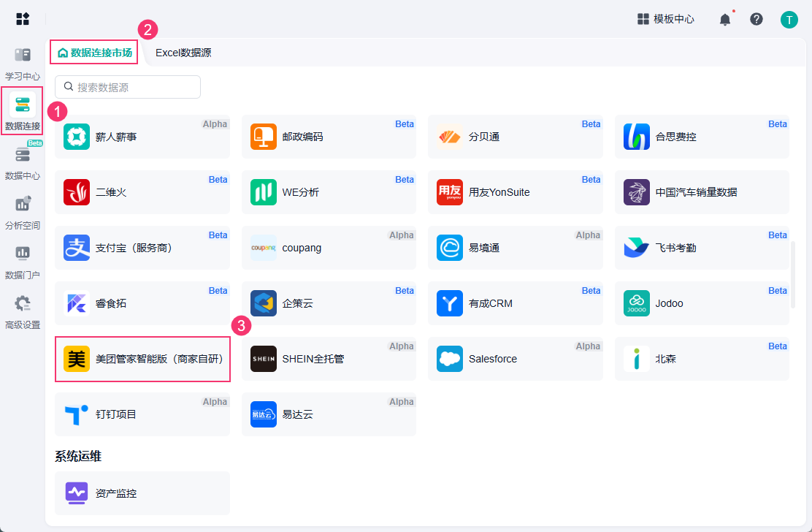This screenshot has height=532, width=812.
Task: Open the app grid launcher icon
Action: 23,19
